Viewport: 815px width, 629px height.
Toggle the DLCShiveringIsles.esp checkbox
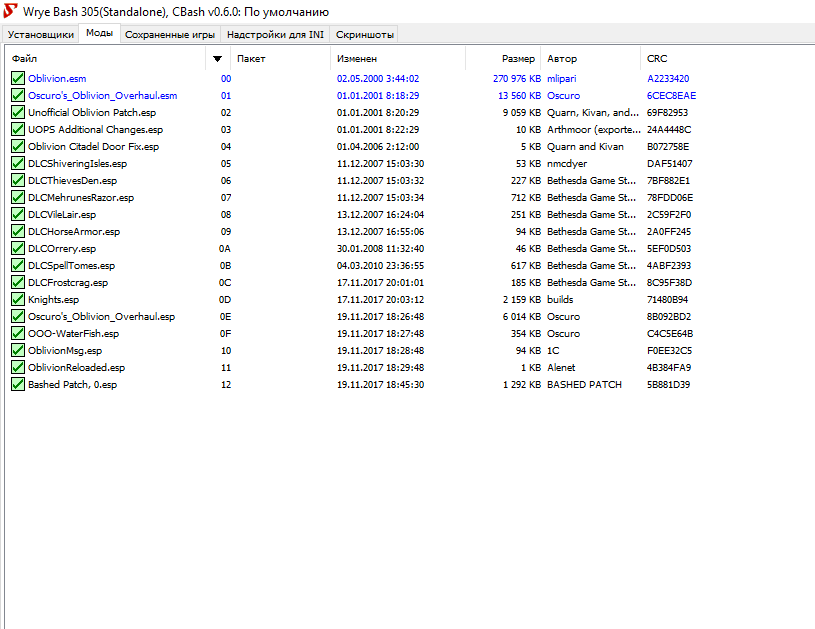[18, 163]
